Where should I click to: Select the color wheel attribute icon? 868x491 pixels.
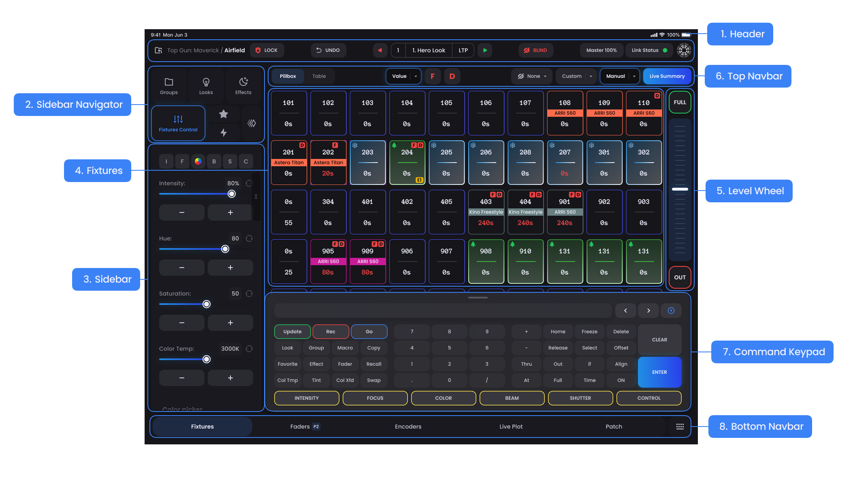click(198, 161)
